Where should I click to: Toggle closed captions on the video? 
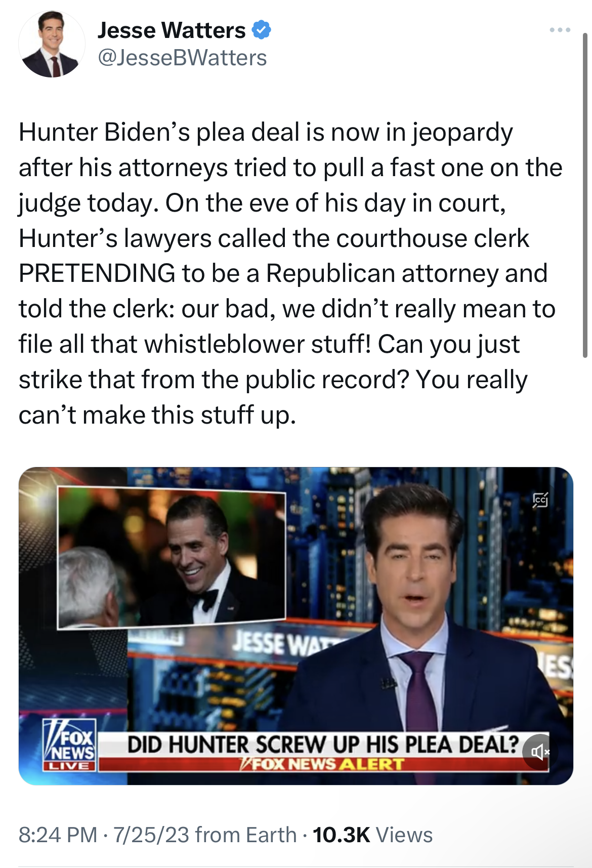[540, 500]
